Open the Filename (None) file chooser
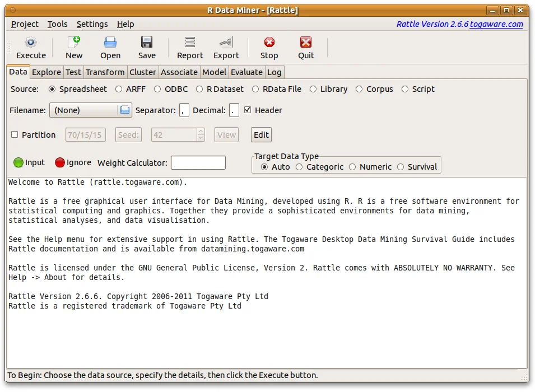This screenshot has width=535, height=392. (x=90, y=110)
